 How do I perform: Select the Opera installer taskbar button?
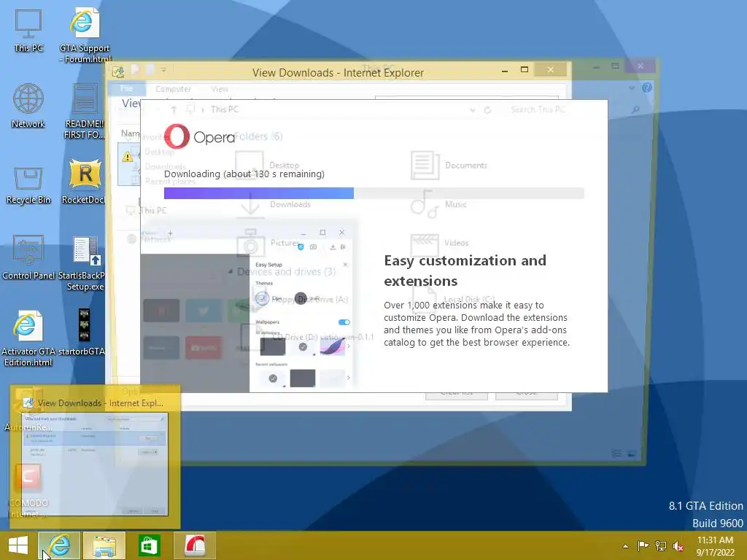194,545
